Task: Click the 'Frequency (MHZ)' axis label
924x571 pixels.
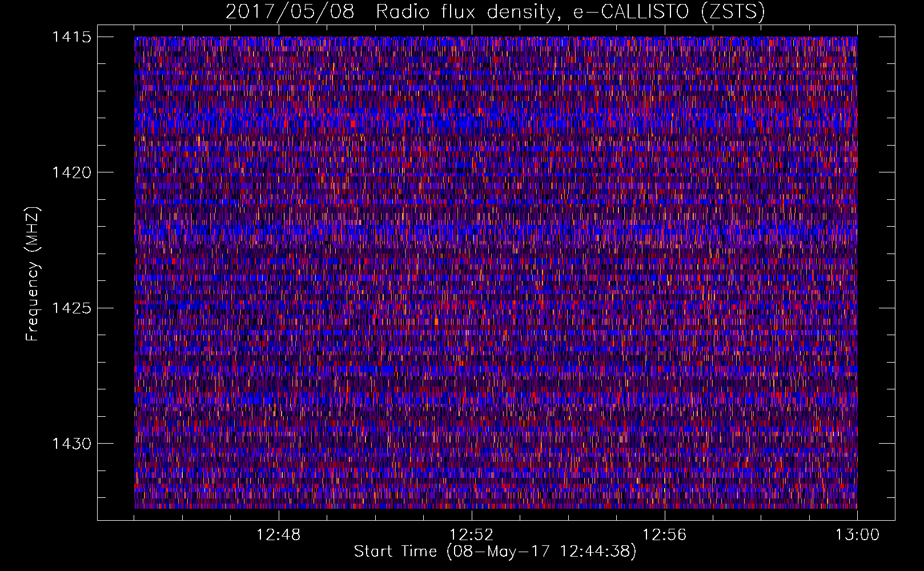Action: [33, 274]
